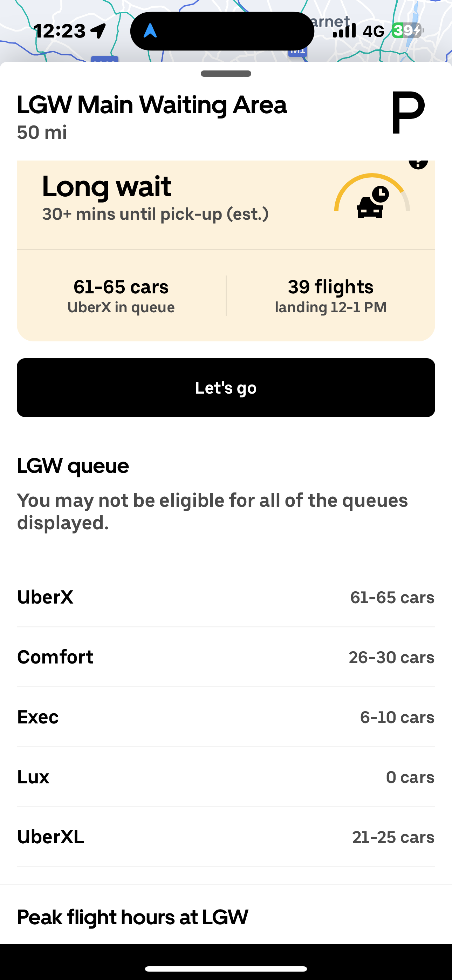Tap the blue navigation arrow in Dynamic Island
This screenshot has height=980, width=452.
[150, 31]
